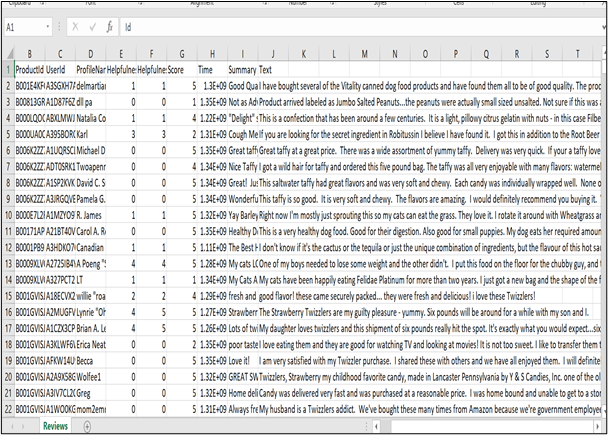Click cell with profile name Karl
Image resolution: width=608 pixels, height=435 pixels.
(x=90, y=135)
